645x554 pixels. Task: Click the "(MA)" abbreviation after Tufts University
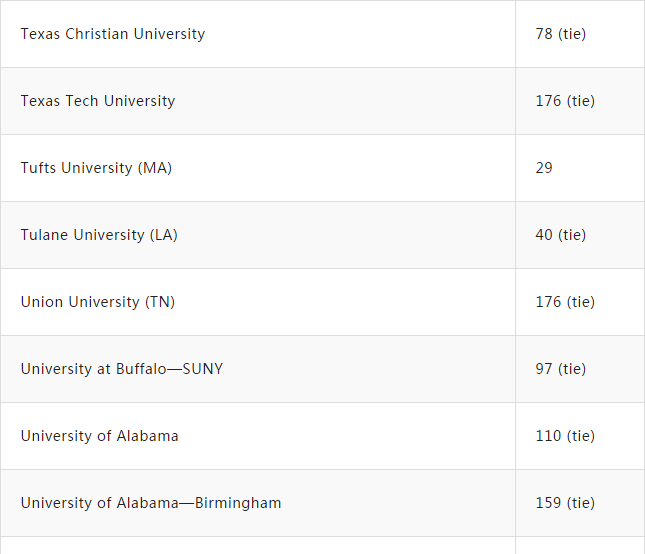tap(155, 168)
